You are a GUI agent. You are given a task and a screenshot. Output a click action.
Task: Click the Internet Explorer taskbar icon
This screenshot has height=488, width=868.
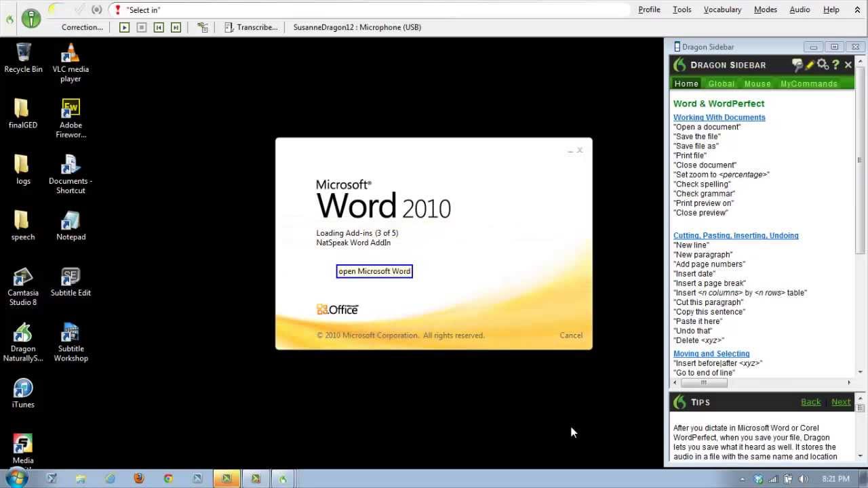pyautogui.click(x=110, y=479)
